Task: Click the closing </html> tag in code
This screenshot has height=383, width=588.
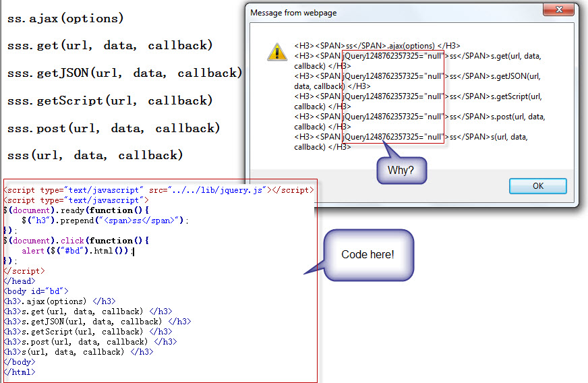Action: tap(19, 372)
